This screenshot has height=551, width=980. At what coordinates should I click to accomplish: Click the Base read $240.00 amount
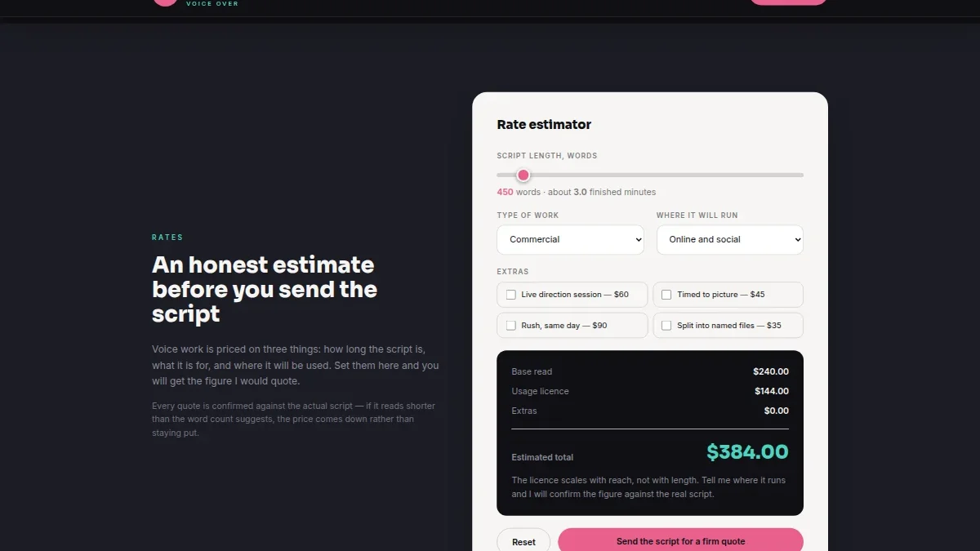[771, 372]
